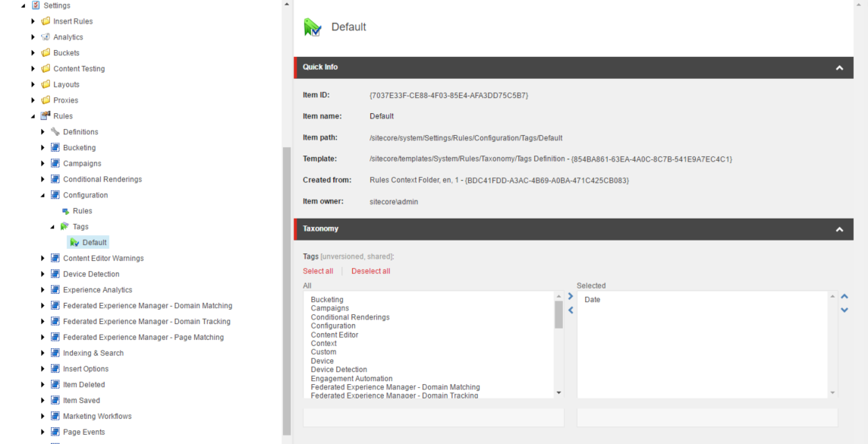Click the Rules node icon
The height and width of the screenshot is (444, 868).
(46, 116)
